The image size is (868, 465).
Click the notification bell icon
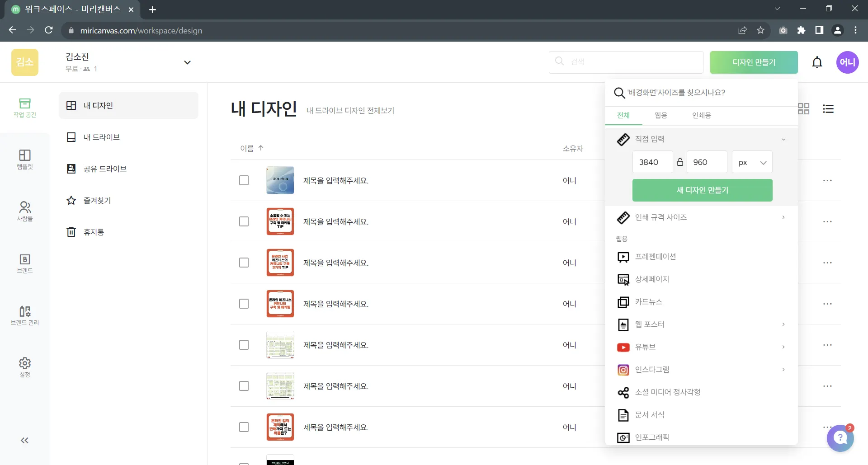[x=817, y=62]
